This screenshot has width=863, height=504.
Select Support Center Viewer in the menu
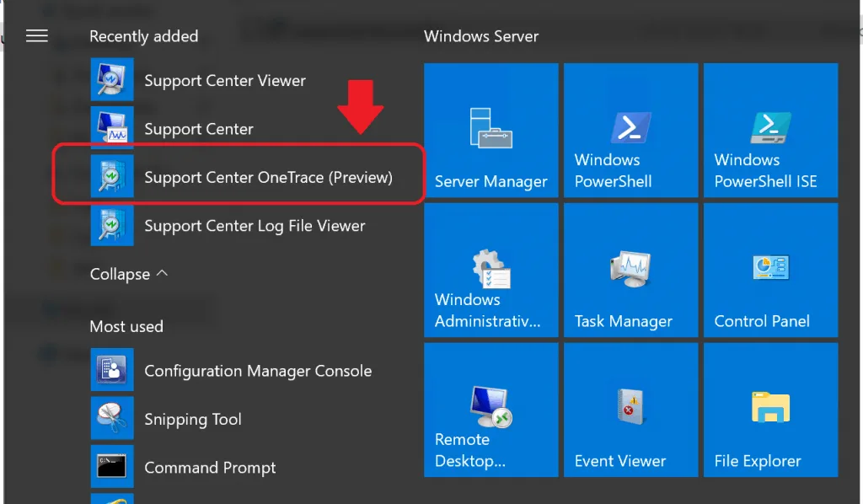(x=225, y=80)
